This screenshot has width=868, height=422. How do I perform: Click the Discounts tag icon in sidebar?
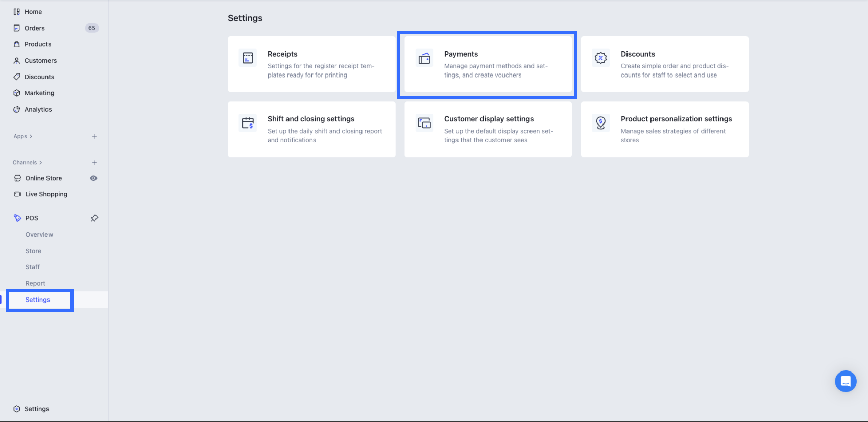(x=17, y=77)
